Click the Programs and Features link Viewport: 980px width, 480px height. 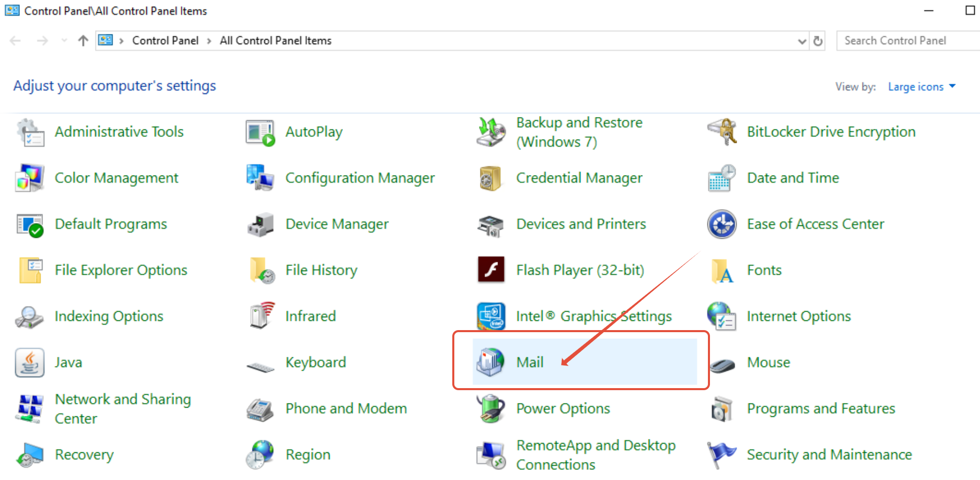point(821,409)
